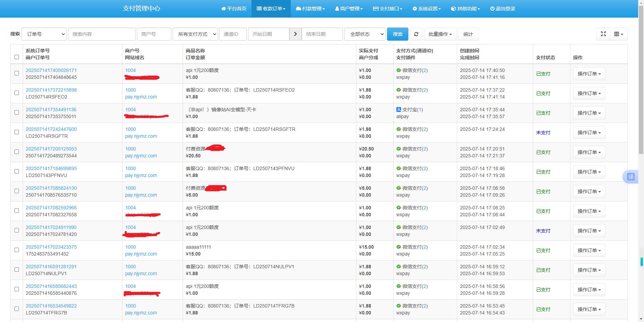
Task: Open the column grid selector icon
Action: (x=619, y=34)
